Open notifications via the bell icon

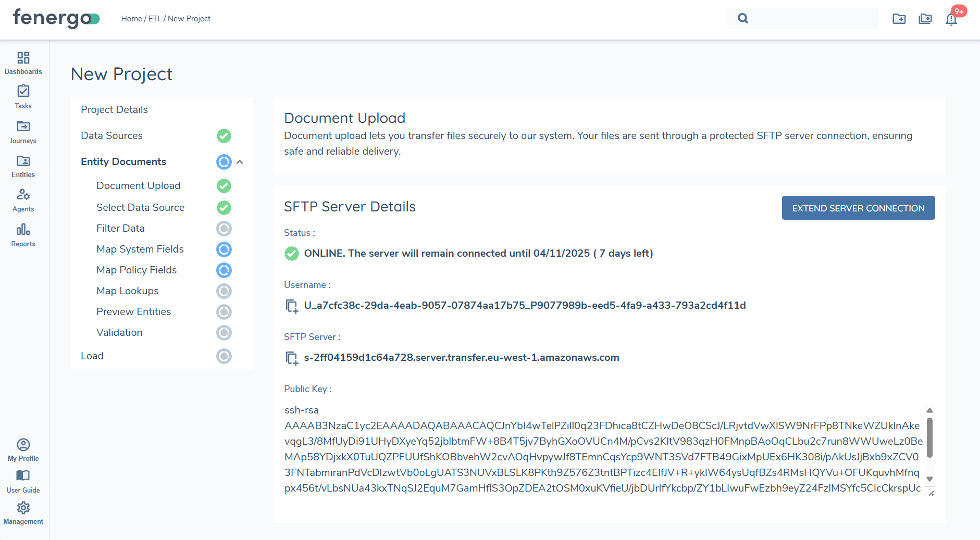pyautogui.click(x=951, y=20)
